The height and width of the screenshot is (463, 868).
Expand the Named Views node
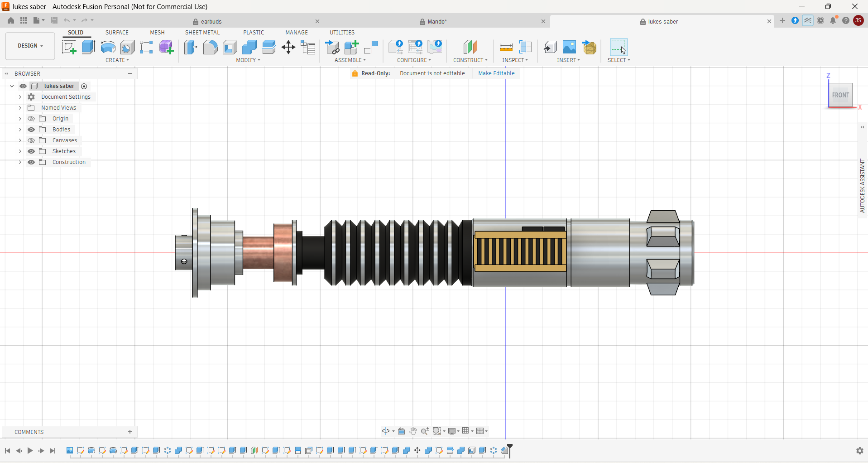20,108
